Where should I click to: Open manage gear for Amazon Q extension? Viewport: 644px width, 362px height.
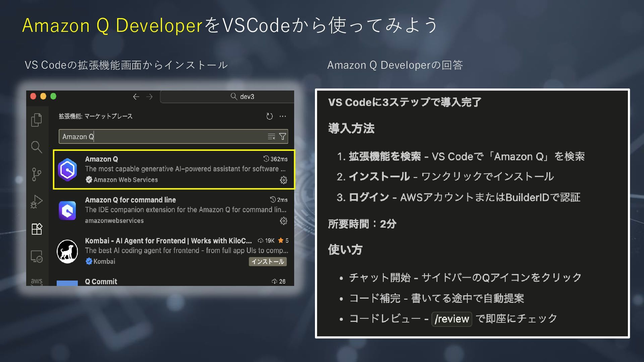pyautogui.click(x=283, y=180)
